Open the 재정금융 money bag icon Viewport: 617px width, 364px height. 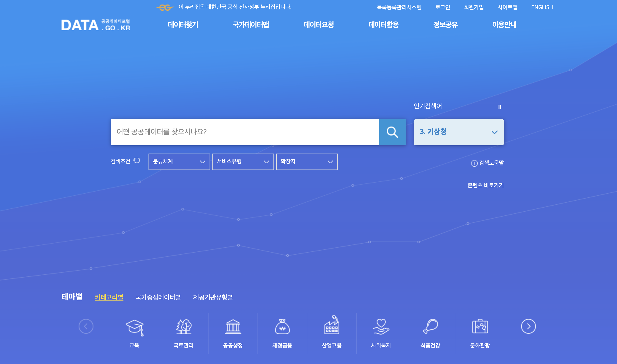(x=282, y=327)
